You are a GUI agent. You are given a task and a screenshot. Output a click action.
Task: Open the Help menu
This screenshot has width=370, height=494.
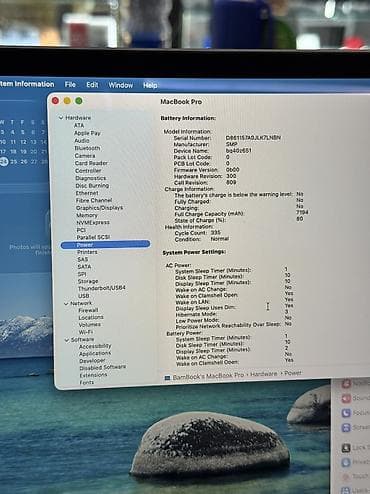click(150, 86)
